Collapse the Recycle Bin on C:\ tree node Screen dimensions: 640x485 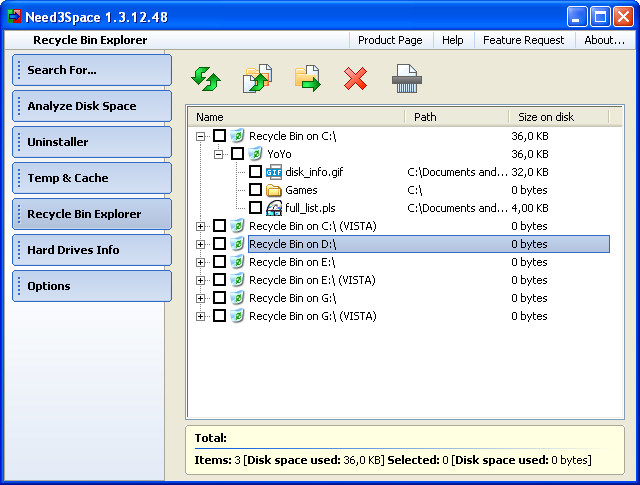tap(200, 136)
